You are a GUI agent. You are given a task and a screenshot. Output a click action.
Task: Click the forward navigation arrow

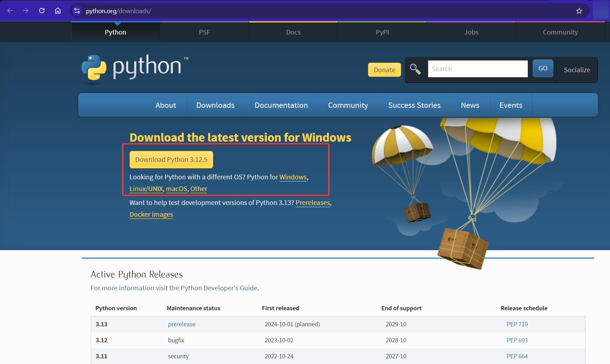[26, 11]
